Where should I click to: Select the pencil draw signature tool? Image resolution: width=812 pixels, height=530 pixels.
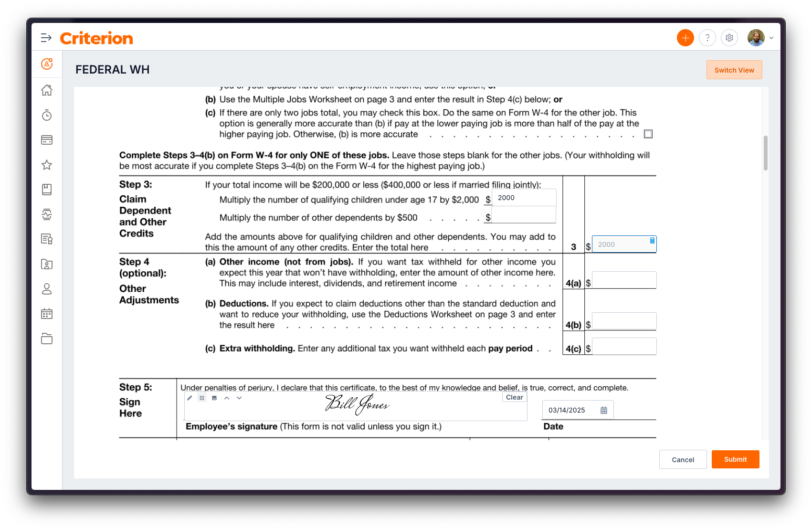[x=190, y=398]
